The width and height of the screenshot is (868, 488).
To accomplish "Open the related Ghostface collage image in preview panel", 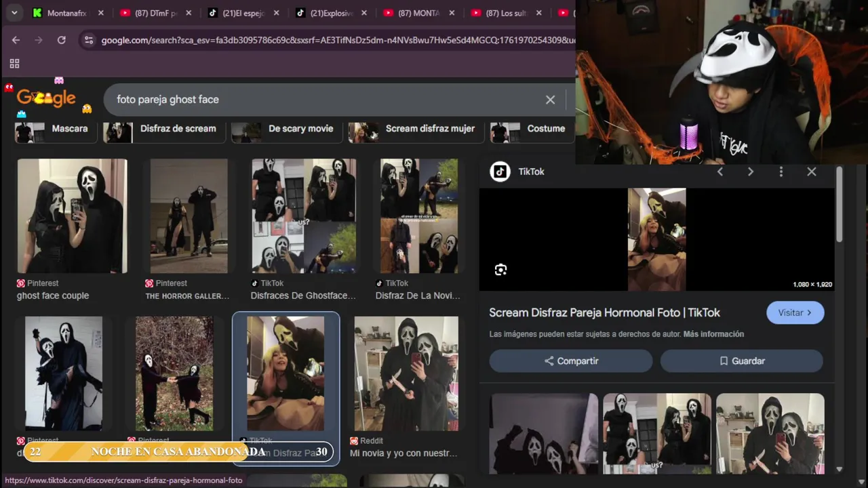I will (x=657, y=434).
